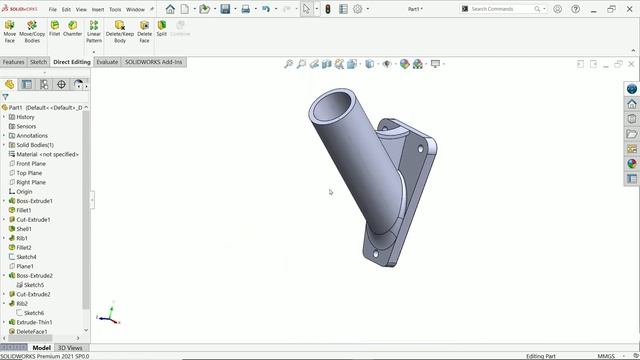Select the Move Face tool
The width and height of the screenshot is (640, 360).
pos(9,31)
